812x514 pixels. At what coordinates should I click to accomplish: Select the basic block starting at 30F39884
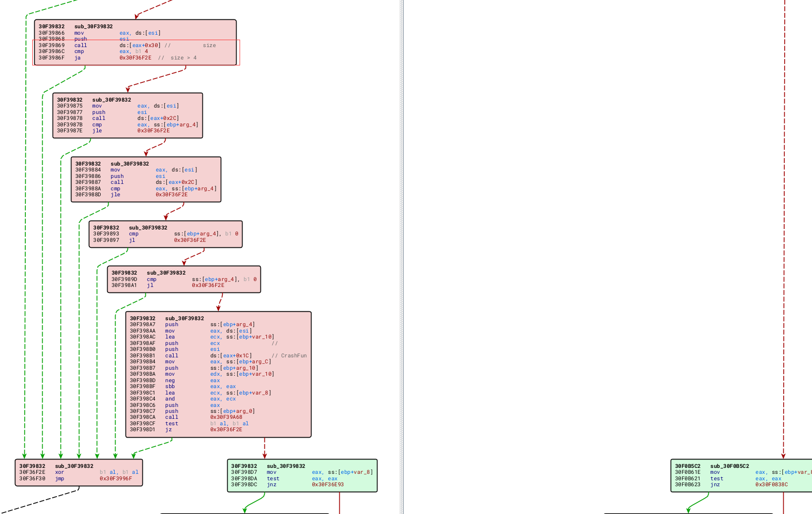(146, 179)
